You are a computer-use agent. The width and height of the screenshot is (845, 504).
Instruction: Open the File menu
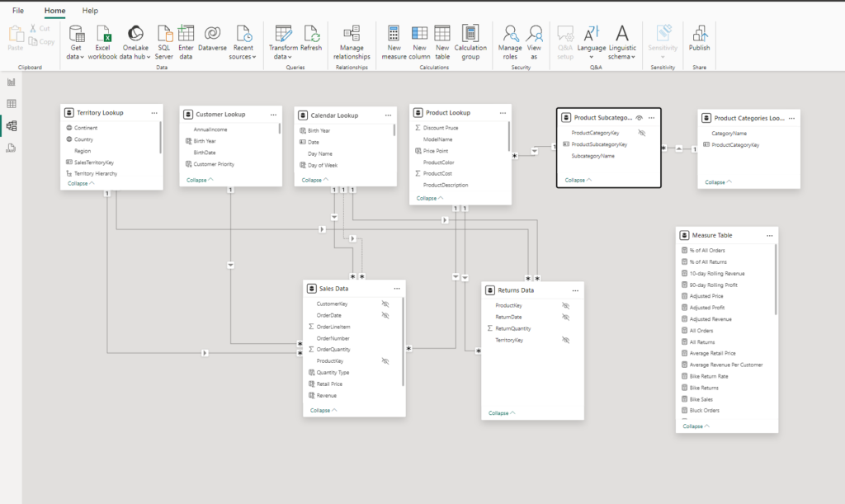pos(18,11)
